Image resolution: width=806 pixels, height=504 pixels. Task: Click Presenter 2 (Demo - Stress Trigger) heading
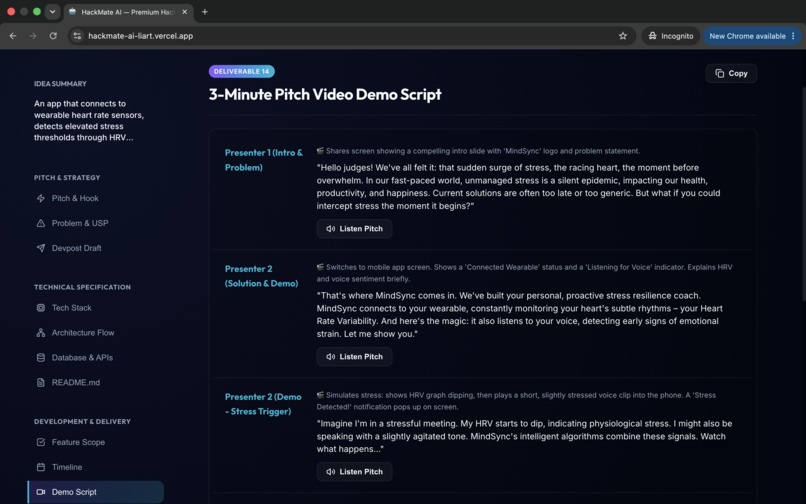(263, 404)
